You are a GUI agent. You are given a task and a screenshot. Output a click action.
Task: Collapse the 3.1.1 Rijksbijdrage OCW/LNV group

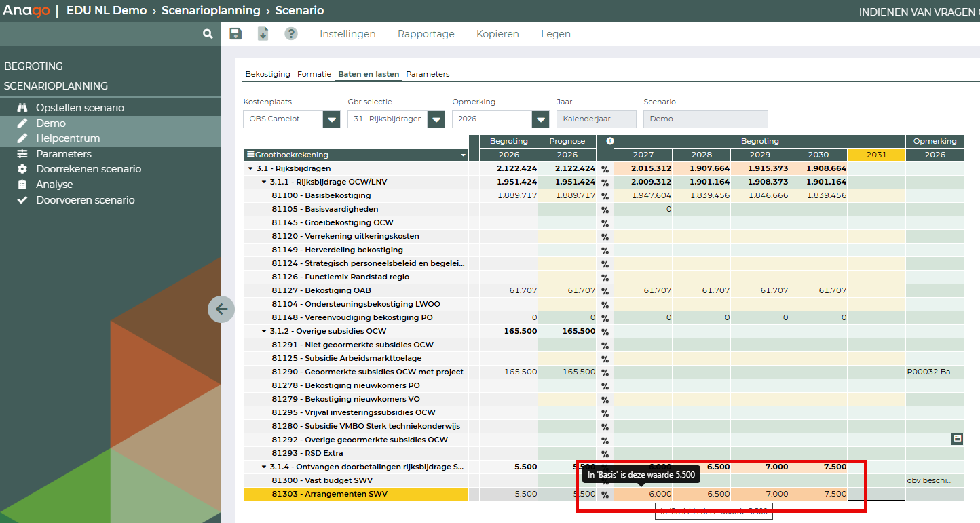pos(264,182)
